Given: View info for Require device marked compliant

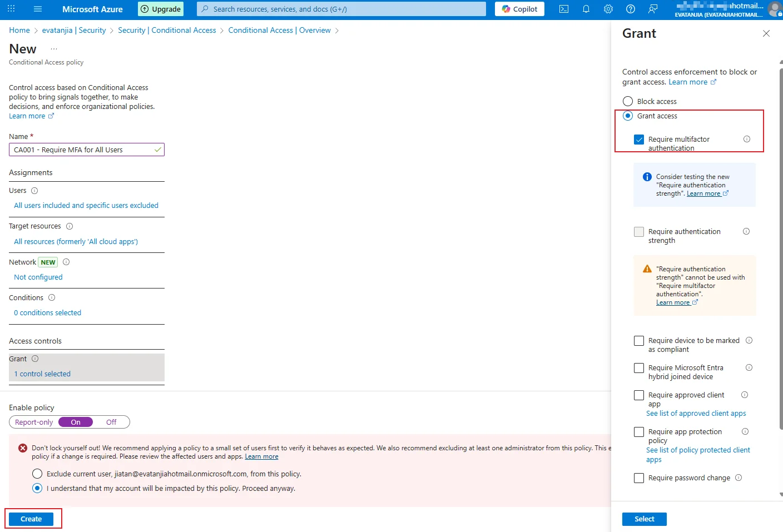Looking at the screenshot, I should (x=749, y=340).
